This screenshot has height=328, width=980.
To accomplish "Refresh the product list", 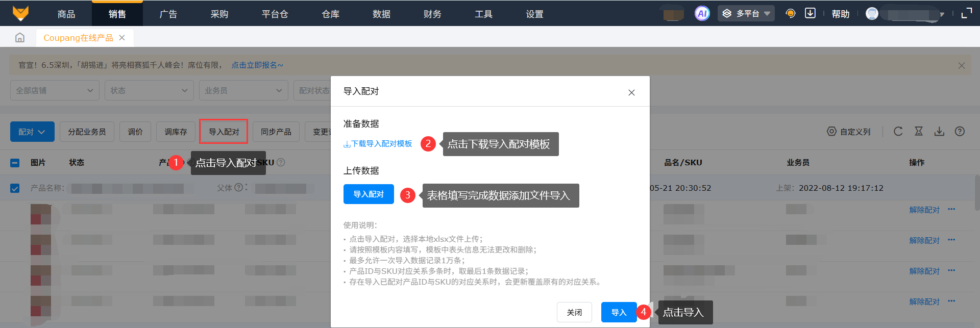I will [x=898, y=132].
